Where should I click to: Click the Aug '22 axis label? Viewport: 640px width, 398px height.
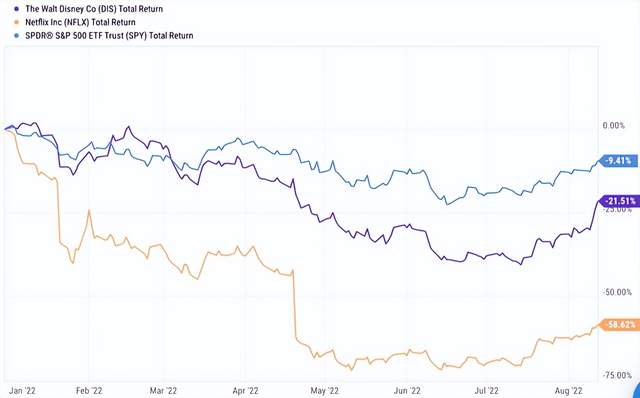click(569, 391)
